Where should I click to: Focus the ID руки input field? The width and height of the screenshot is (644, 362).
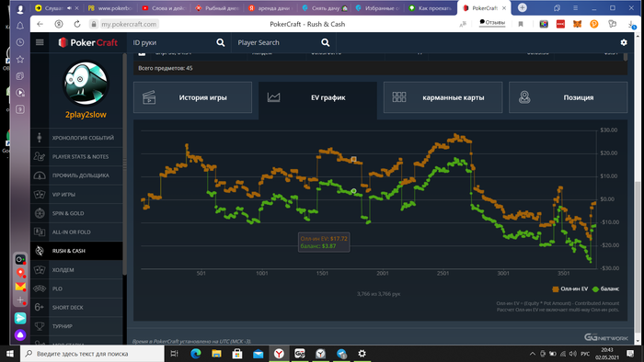[x=173, y=42]
